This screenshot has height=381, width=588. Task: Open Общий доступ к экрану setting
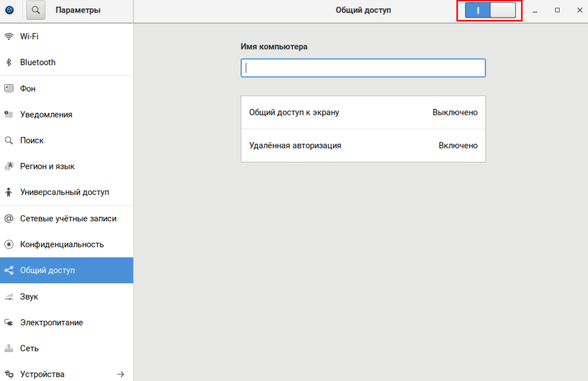tap(363, 113)
